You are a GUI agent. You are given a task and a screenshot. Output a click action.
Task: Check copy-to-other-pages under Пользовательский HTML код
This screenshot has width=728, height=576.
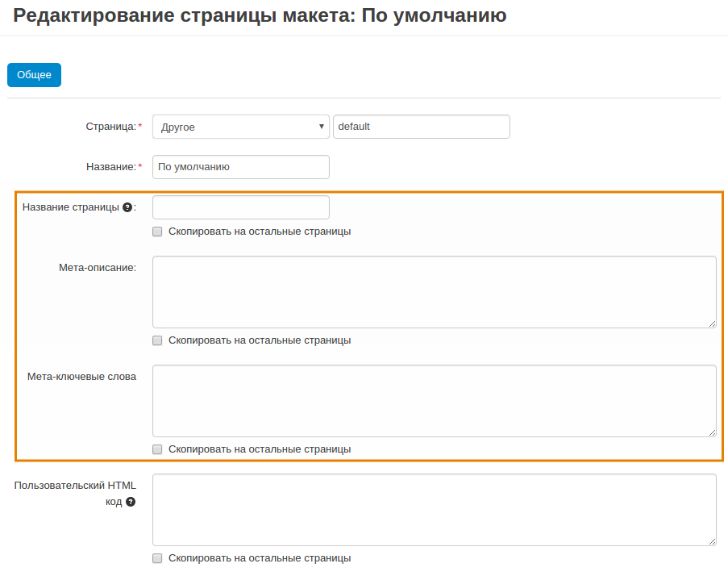[x=157, y=558]
